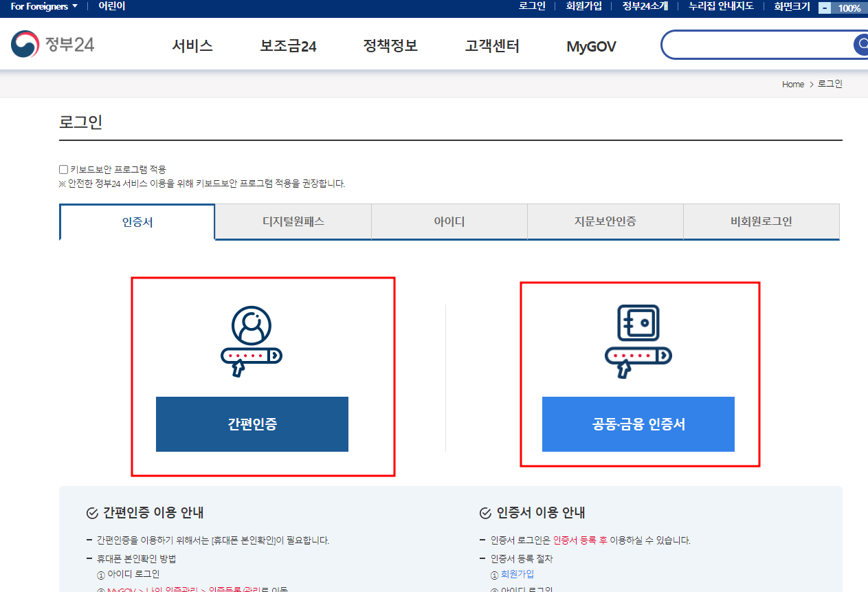Switch to the 지문보안인증 tab
Image resolution: width=868 pixels, height=592 pixels.
pos(605,221)
